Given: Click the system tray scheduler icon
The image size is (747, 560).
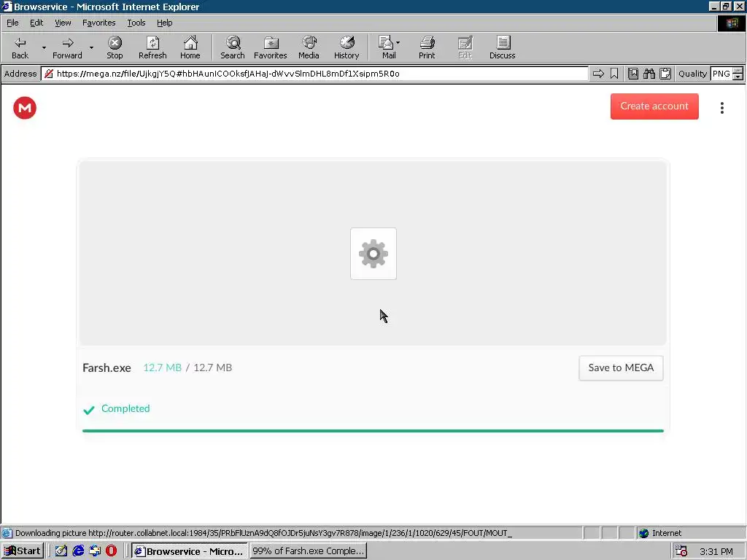Looking at the screenshot, I should click(x=682, y=551).
